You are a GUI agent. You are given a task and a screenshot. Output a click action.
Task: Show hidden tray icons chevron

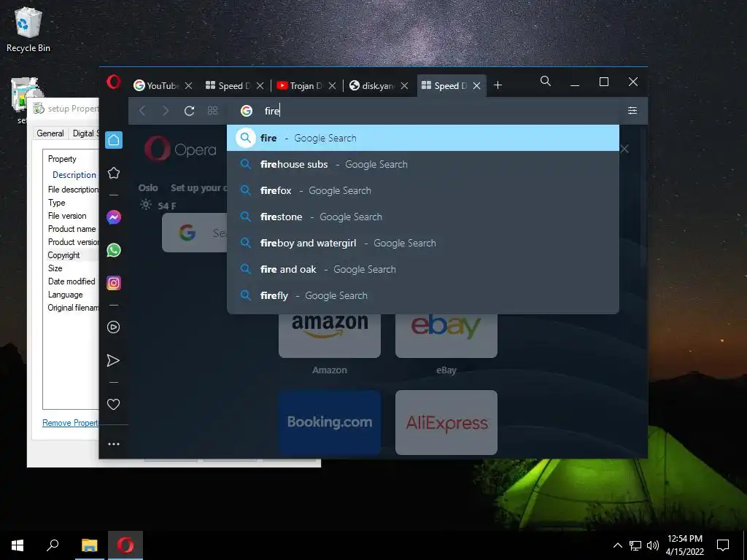(x=617, y=545)
